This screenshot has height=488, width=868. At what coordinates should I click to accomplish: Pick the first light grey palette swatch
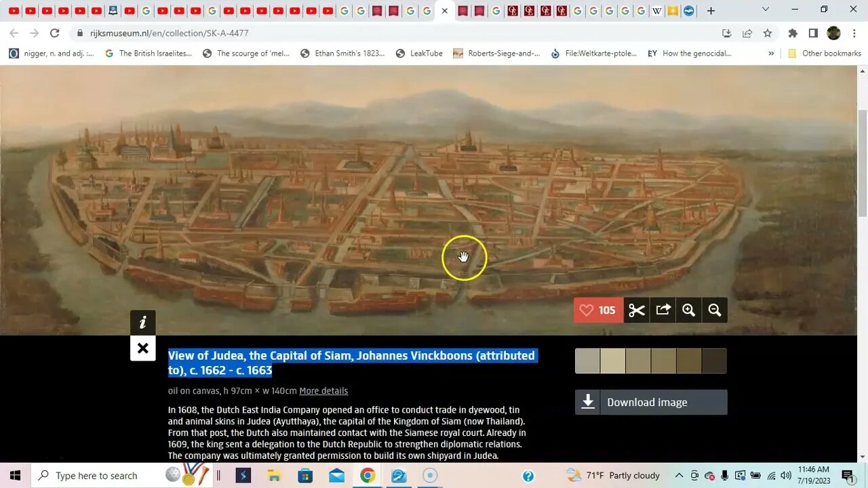587,361
